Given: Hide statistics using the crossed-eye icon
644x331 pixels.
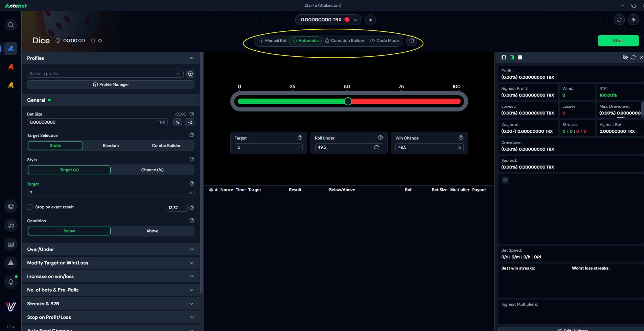Looking at the screenshot, I should pyautogui.click(x=625, y=57).
